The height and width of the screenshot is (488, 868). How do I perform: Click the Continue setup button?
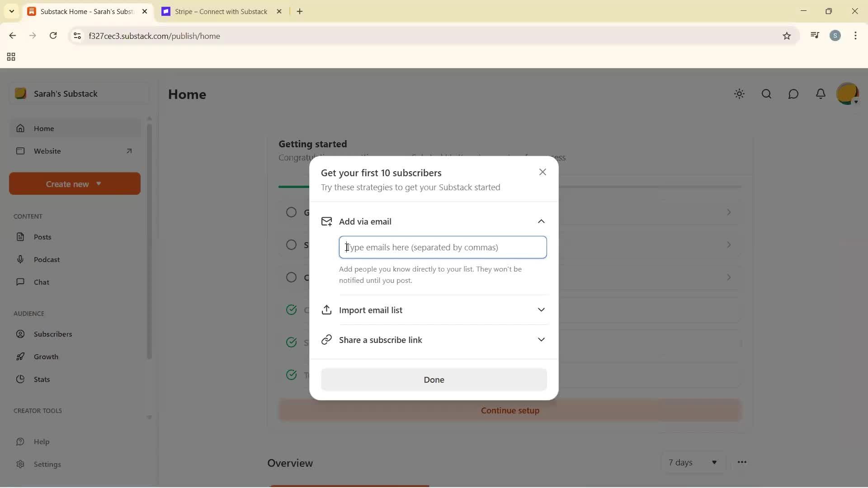point(509,410)
